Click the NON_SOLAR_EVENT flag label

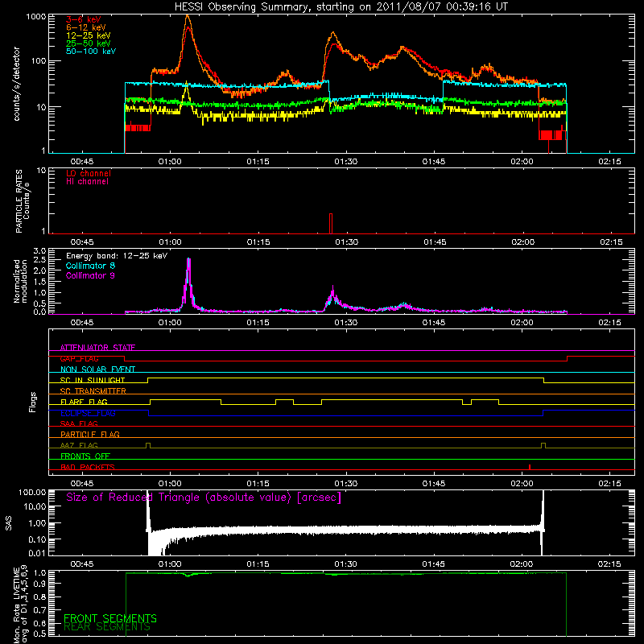(x=97, y=369)
